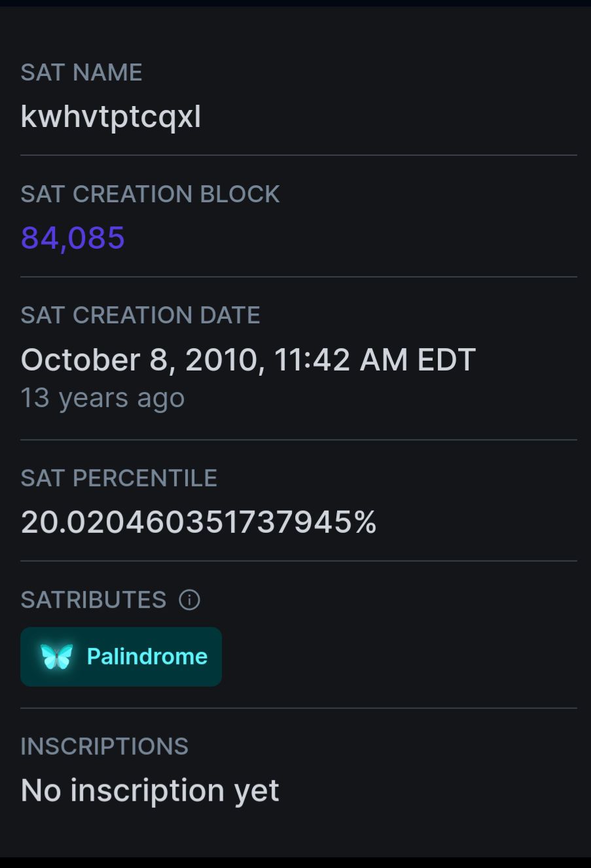Screen dimensions: 591x868
Task: Click the SATRIBUTES heading label
Action: (94, 600)
